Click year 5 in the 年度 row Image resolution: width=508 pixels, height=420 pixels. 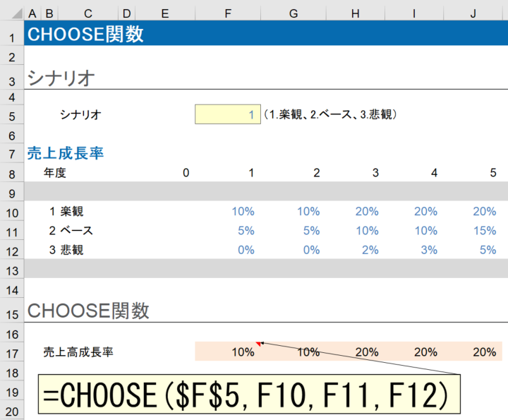[x=492, y=172]
